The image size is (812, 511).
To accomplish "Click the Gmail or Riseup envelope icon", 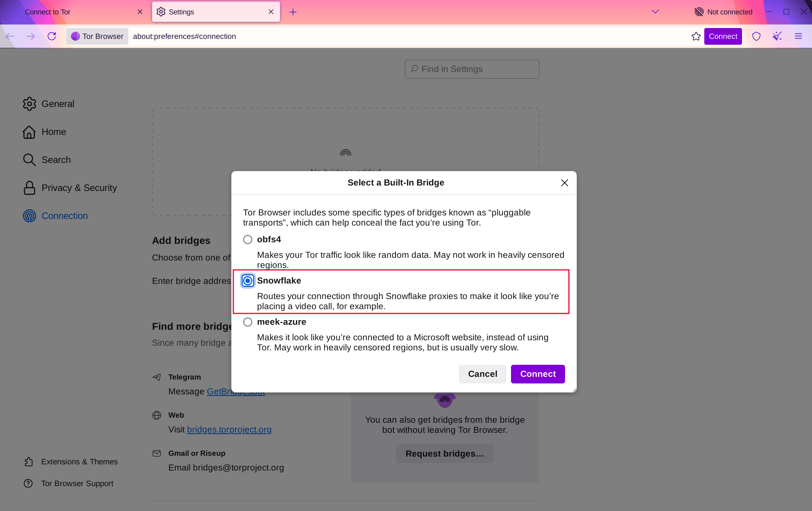I will [157, 453].
